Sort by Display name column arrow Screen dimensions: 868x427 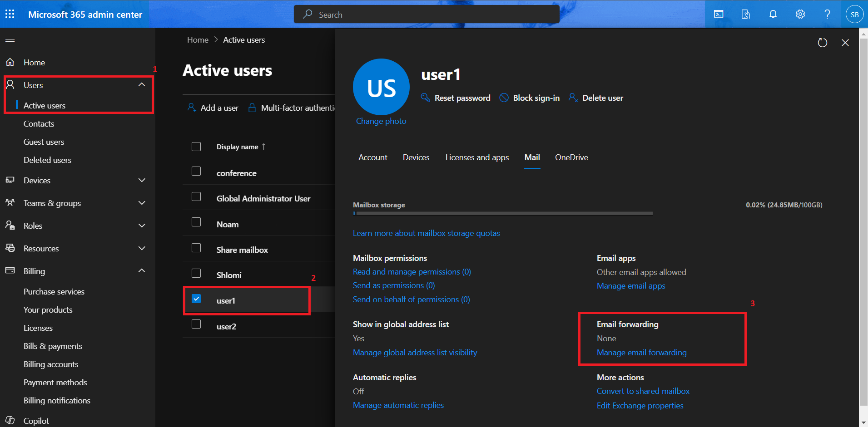coord(263,147)
